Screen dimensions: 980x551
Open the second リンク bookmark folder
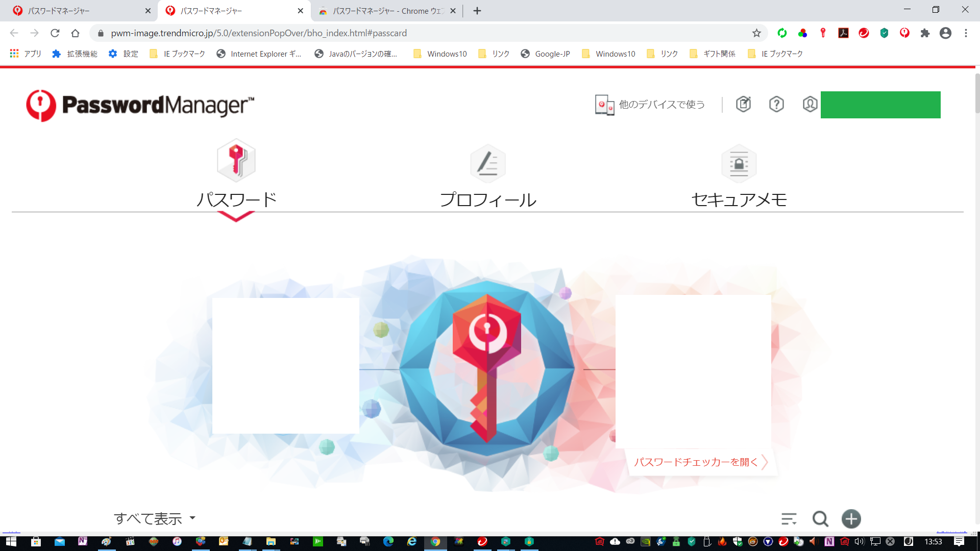[x=662, y=54]
